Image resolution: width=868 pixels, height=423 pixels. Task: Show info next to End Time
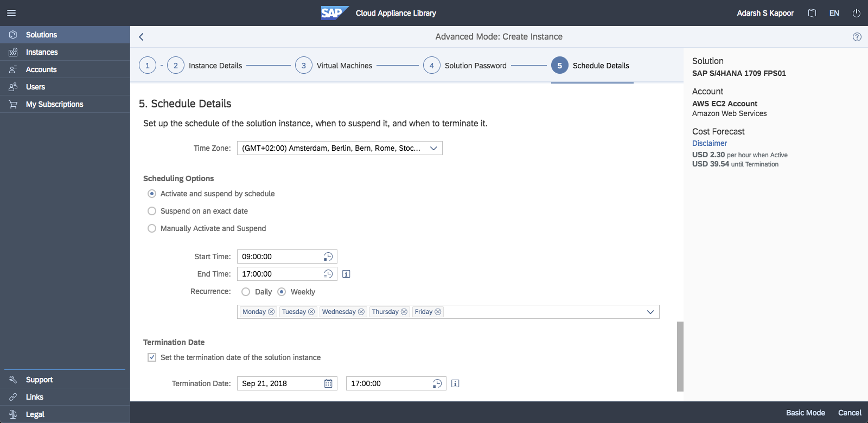tap(346, 274)
